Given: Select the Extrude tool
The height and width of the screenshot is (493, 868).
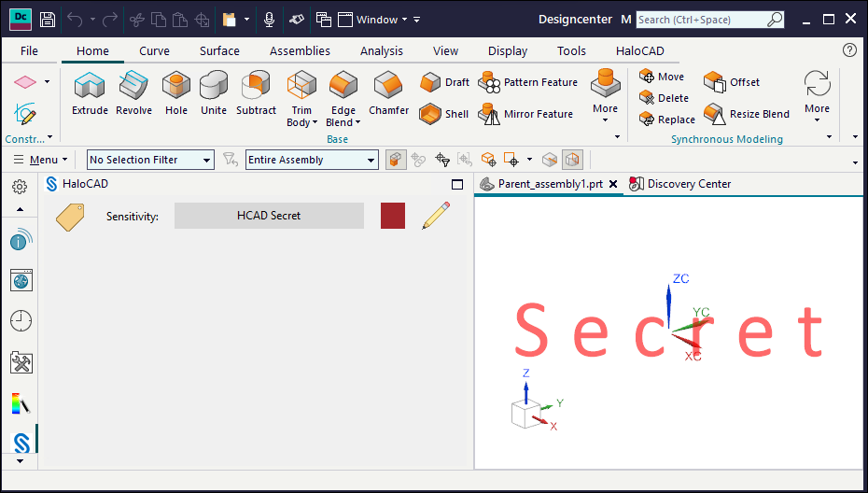Looking at the screenshot, I should [x=90, y=93].
